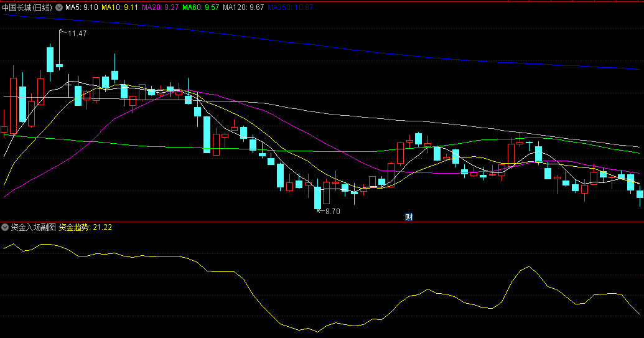This screenshot has width=644, height=338.
Task: Expand the 资金入场副图 indicator dropdown arrow
Action: coord(5,227)
